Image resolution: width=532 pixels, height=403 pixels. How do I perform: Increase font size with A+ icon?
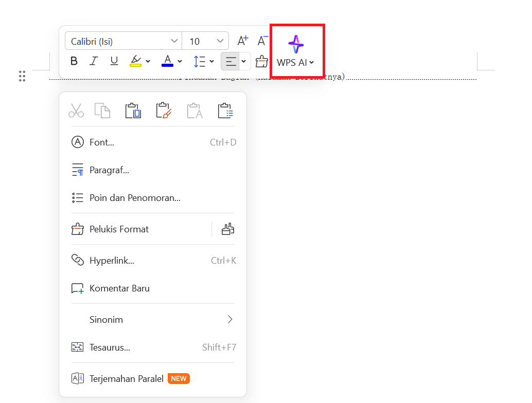[242, 41]
